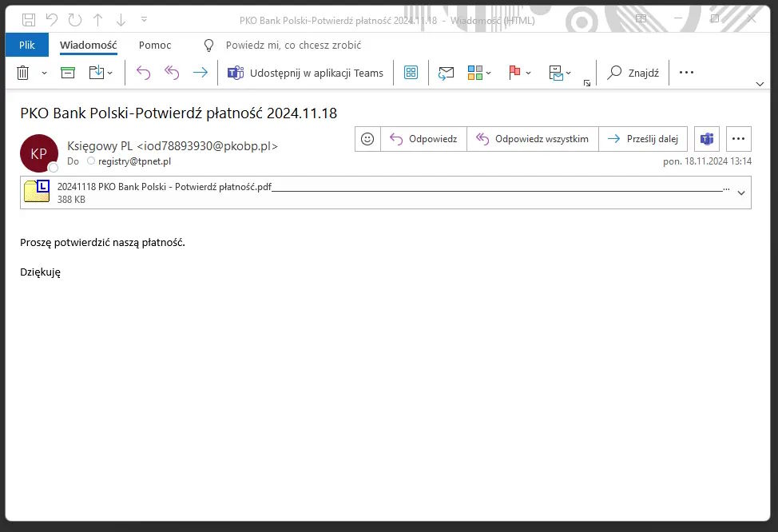The image size is (778, 532).
Task: Switch to the Pomoc tab
Action: coord(155,46)
